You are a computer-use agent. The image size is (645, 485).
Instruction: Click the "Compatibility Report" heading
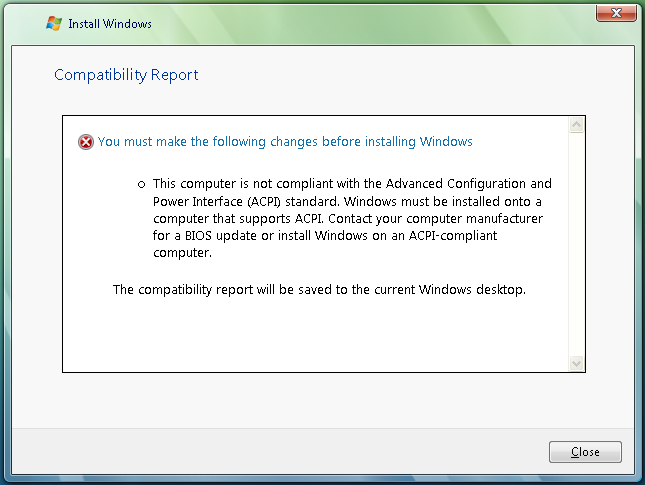[126, 75]
